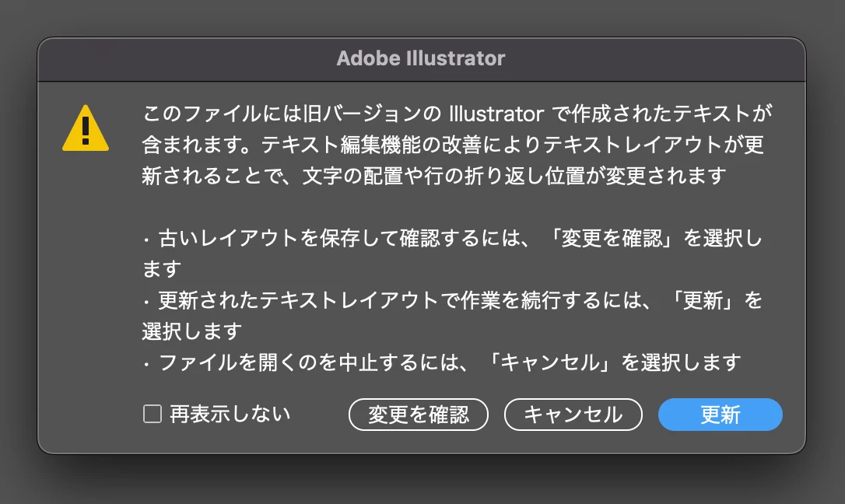
Task: Click the line starting with 更新されたテキストレイアウトで作業を続行
Action: (453, 316)
